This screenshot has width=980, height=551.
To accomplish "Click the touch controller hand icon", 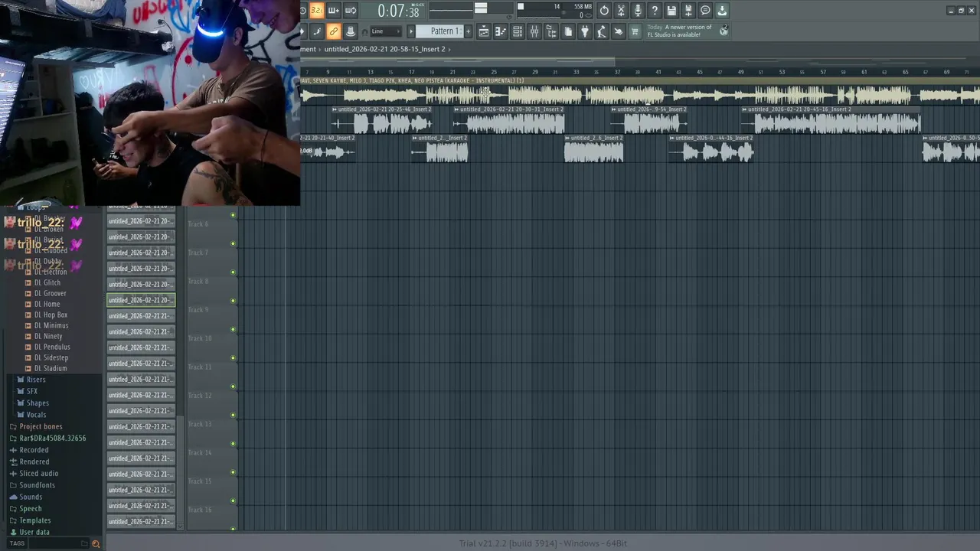I will pyautogui.click(x=619, y=31).
